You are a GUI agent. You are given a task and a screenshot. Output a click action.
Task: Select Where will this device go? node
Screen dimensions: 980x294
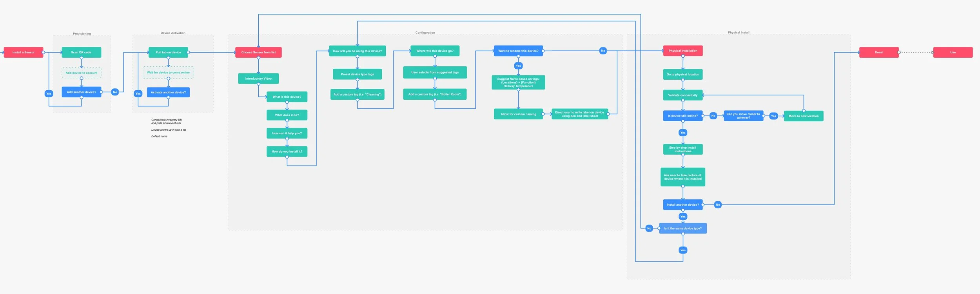point(435,51)
